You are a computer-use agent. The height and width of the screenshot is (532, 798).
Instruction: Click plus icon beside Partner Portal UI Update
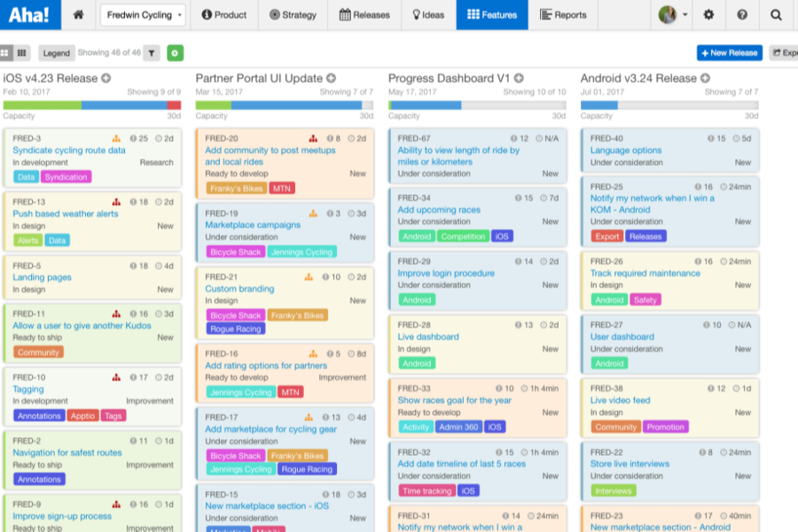332,78
